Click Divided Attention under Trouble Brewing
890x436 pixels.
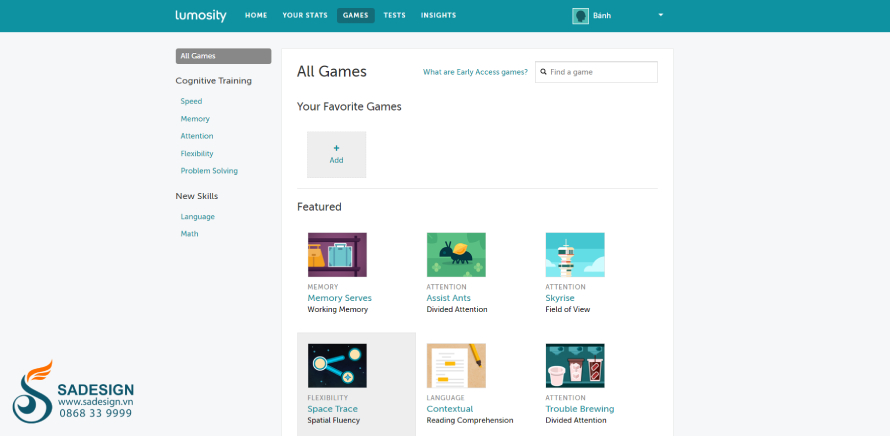click(576, 421)
